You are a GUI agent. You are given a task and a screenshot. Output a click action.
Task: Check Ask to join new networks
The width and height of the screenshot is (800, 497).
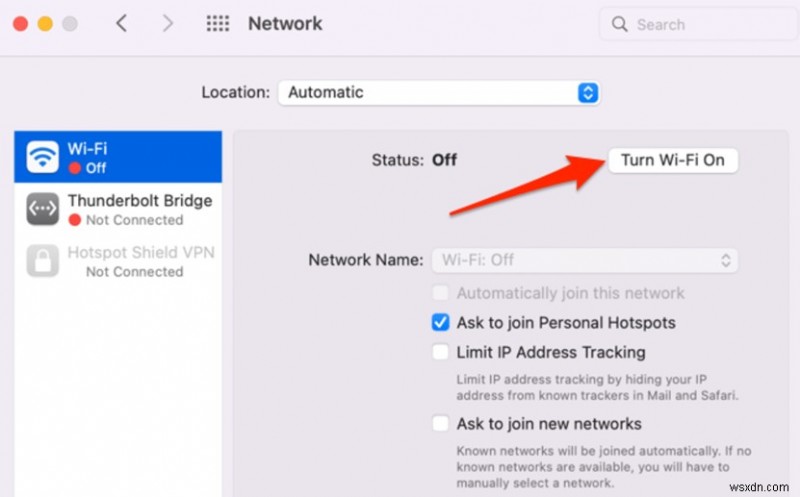click(440, 424)
